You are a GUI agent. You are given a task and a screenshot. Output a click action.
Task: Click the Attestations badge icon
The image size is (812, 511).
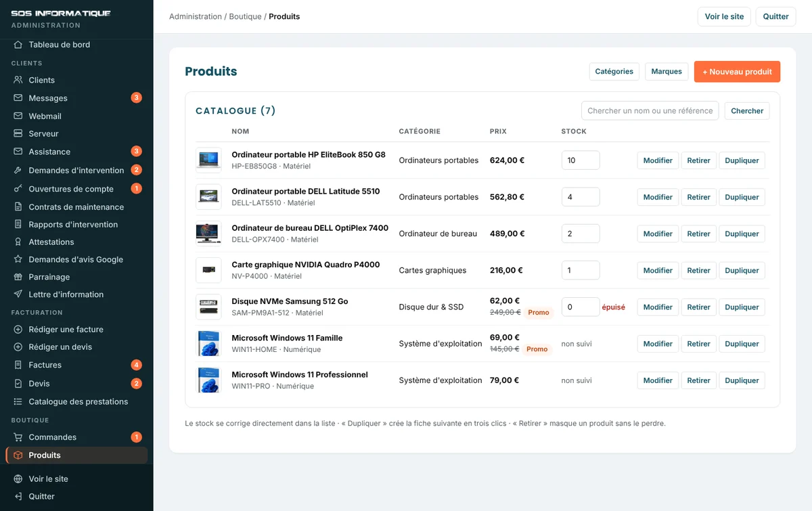[18, 242]
